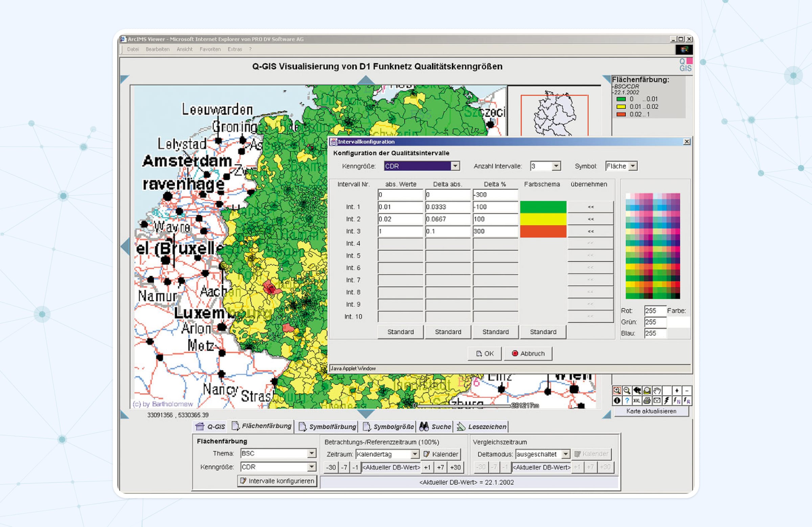Click the globe full-extent icon
The height and width of the screenshot is (527, 812).
point(647,391)
